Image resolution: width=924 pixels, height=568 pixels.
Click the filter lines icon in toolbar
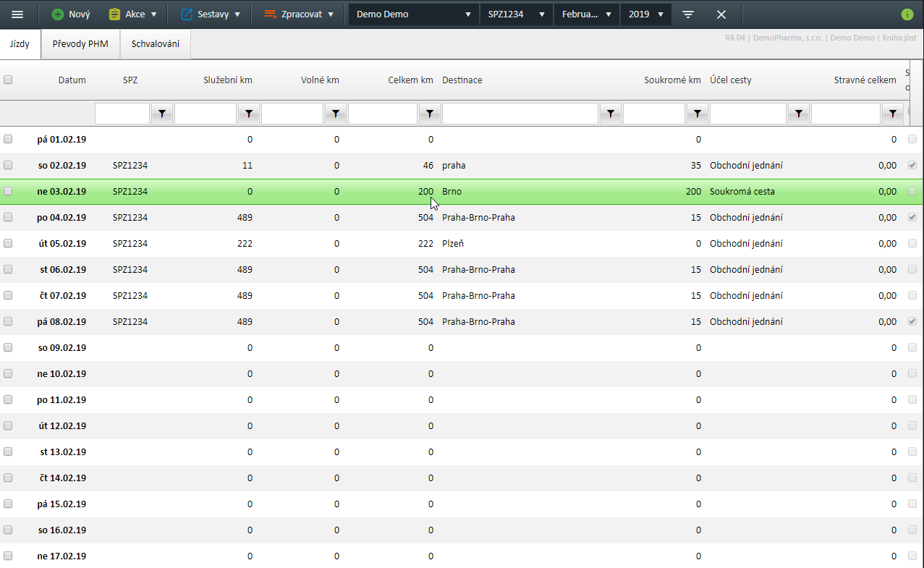click(x=688, y=14)
